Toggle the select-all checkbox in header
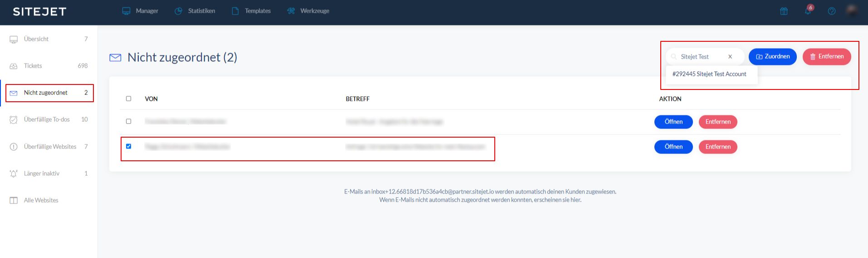The height and width of the screenshot is (258, 868). tap(128, 99)
